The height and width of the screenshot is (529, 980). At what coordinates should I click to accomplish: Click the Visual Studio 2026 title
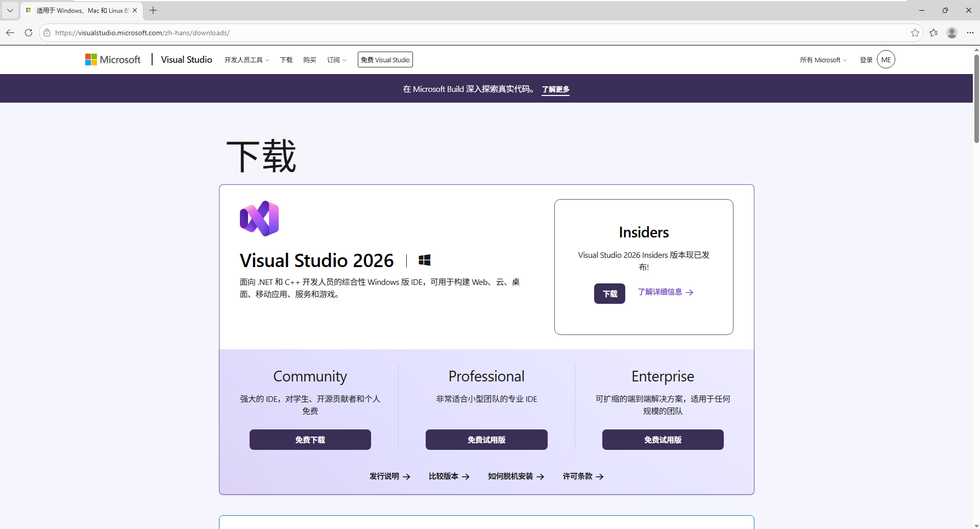pos(317,260)
